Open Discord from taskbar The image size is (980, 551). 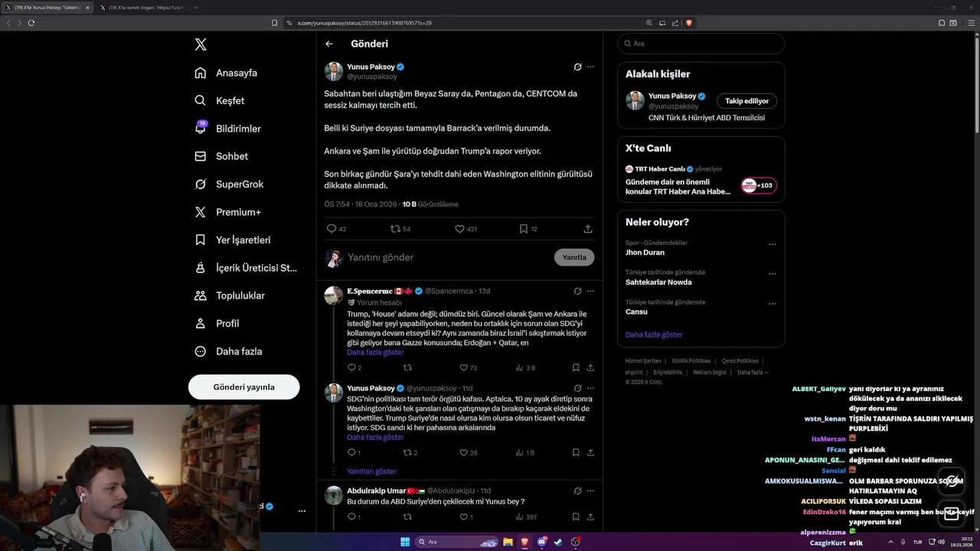click(x=541, y=542)
